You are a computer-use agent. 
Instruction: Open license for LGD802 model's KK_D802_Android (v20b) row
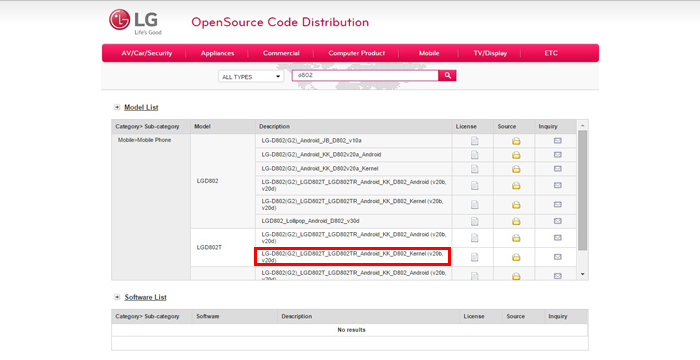[474, 185]
